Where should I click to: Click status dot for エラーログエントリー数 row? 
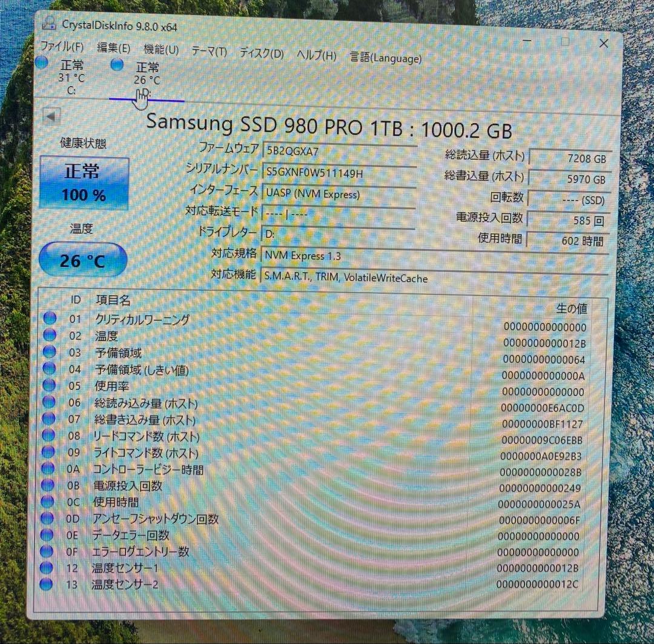click(46, 551)
